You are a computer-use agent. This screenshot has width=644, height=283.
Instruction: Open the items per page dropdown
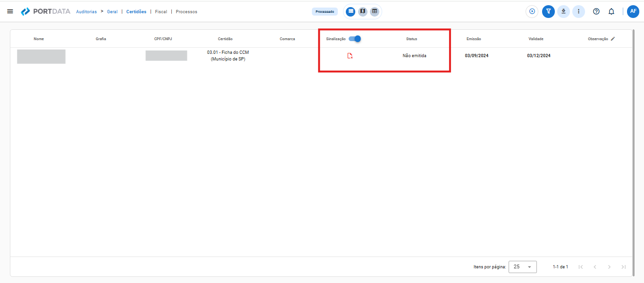[x=523, y=267]
